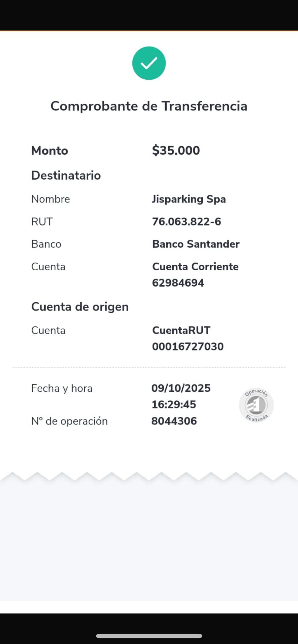This screenshot has width=298, height=644.
Task: Tap the Fecha y hora label
Action: pyautogui.click(x=62, y=388)
